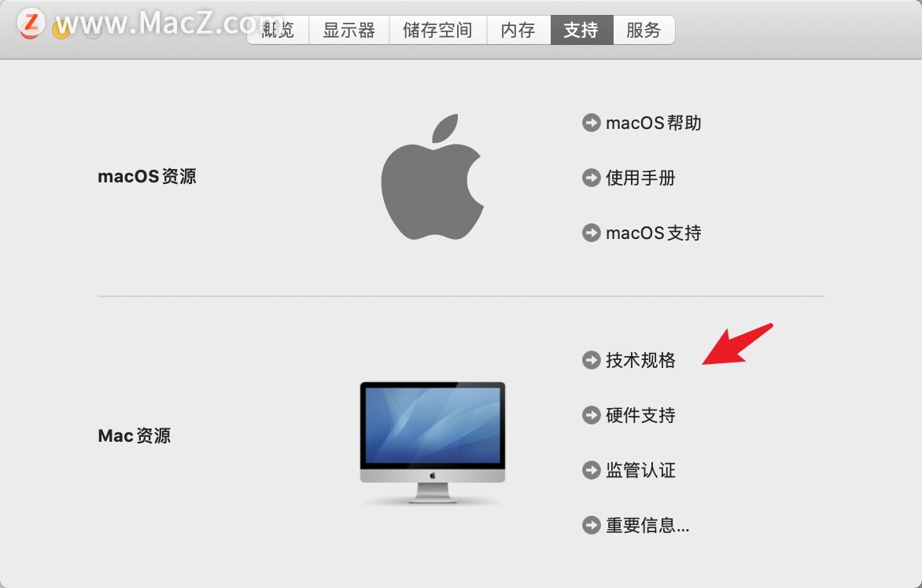Click the arrow icon beside 重要信息
The width and height of the screenshot is (922, 588).
[x=591, y=525]
